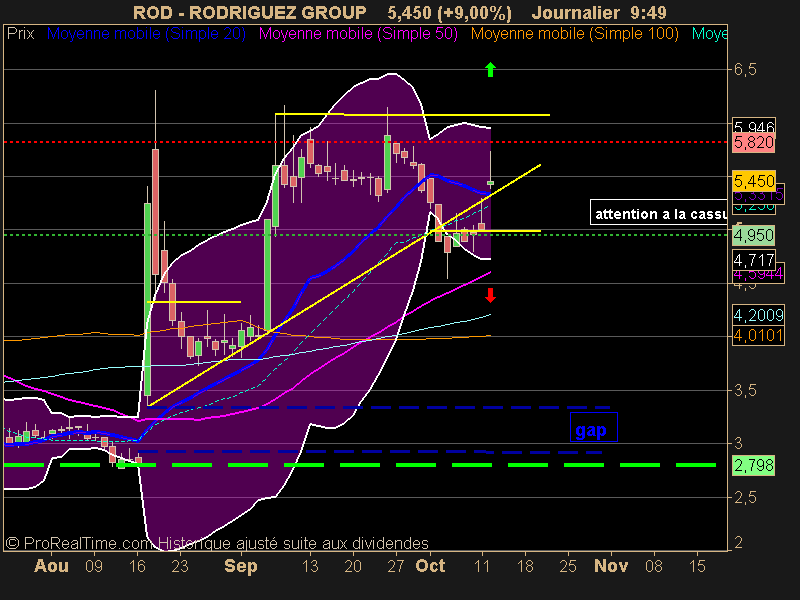800x600 pixels.
Task: Click the 5,946 upper band price label
Action: coord(754,126)
